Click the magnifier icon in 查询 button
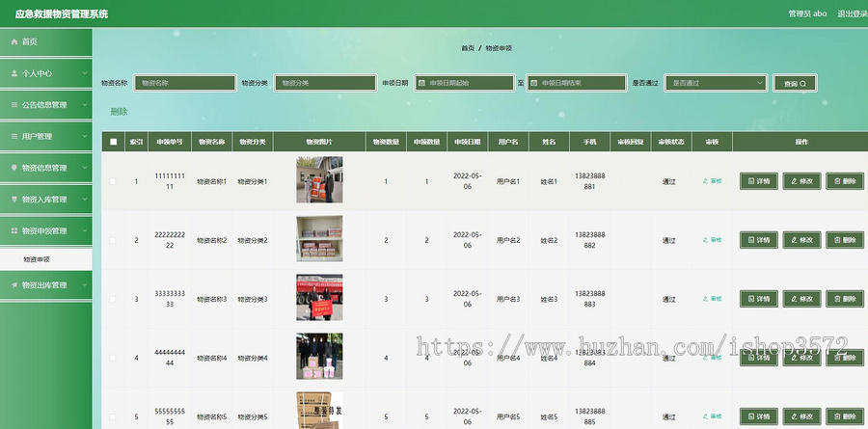Viewport: 868px width, 429px height. pos(802,84)
